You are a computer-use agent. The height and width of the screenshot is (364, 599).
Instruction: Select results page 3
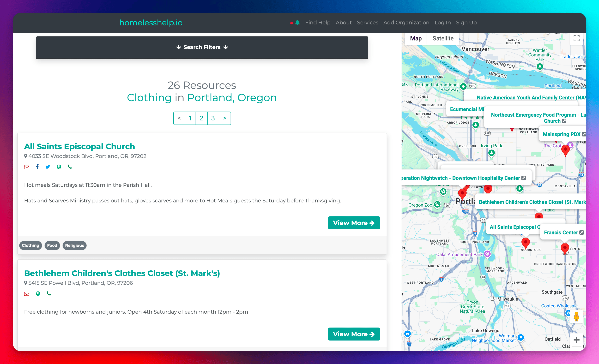[x=213, y=118]
